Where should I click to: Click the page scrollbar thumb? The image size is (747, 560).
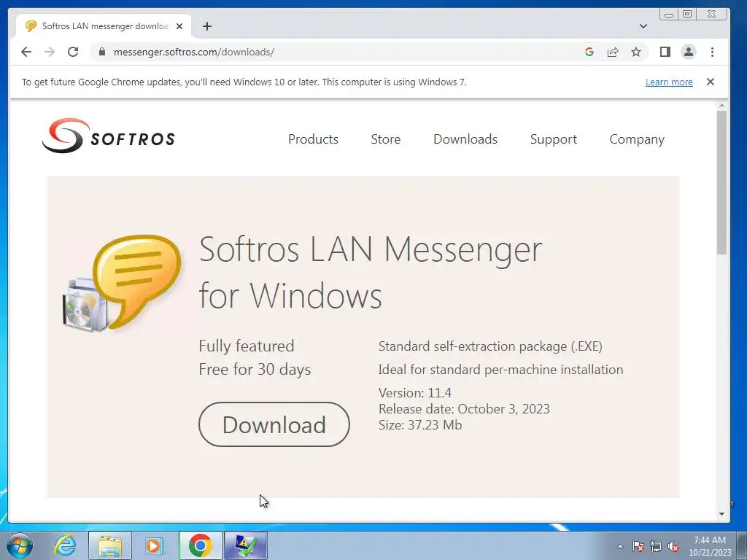coord(721,182)
